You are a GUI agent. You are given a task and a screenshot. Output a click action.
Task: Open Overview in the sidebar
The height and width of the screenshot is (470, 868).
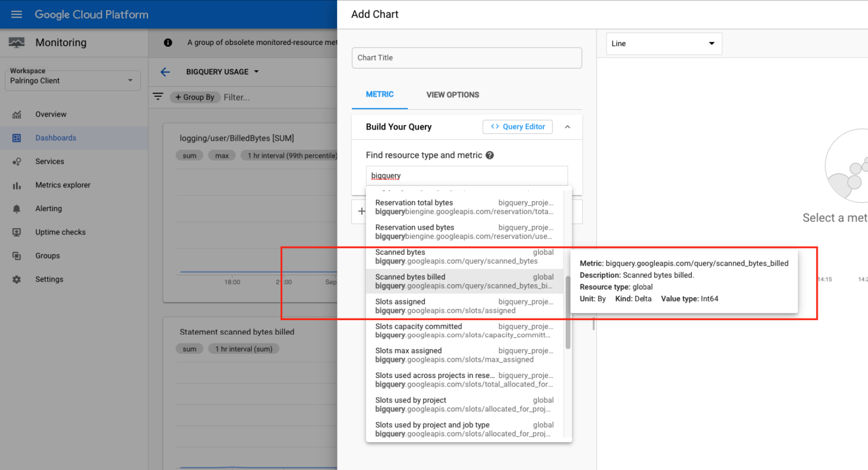(x=51, y=115)
